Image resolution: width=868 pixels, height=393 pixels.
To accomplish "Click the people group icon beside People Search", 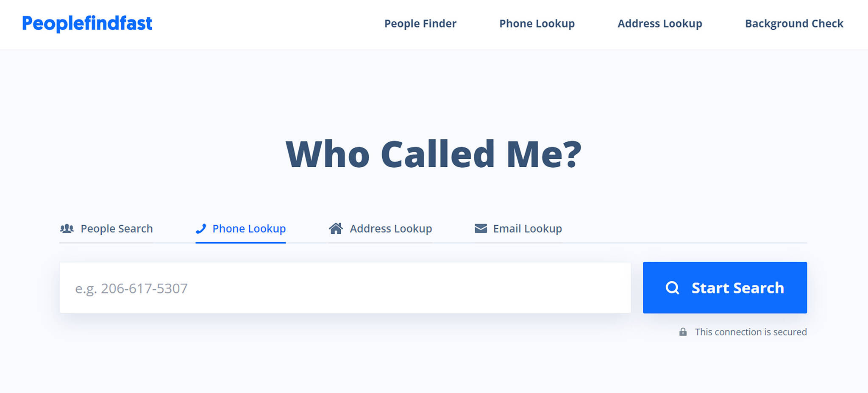I will [x=67, y=229].
